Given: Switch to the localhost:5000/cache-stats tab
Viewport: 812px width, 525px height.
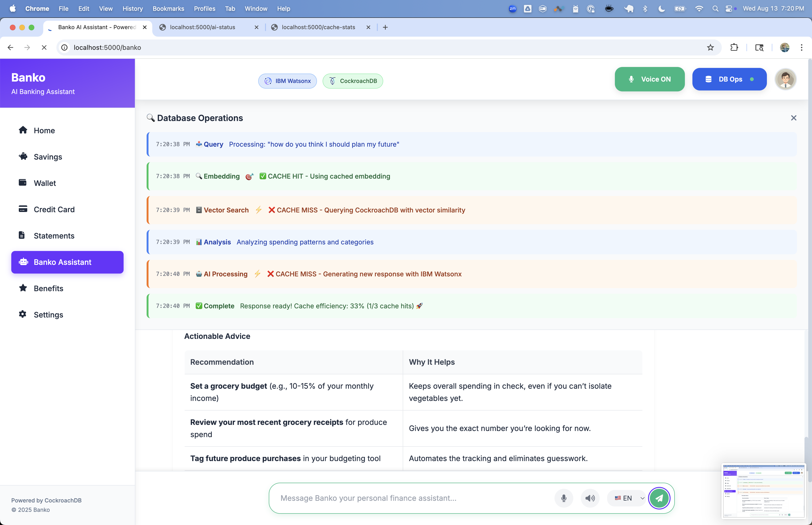Looking at the screenshot, I should pos(318,27).
